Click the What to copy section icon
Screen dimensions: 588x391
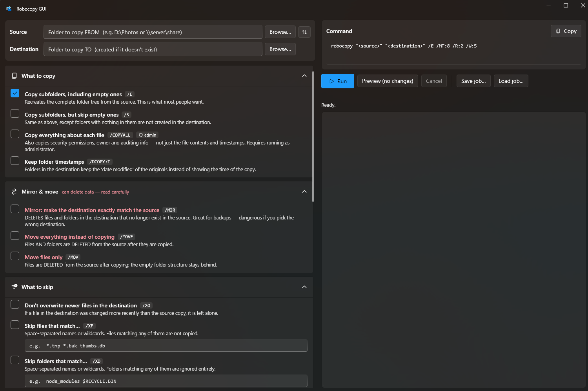click(14, 76)
